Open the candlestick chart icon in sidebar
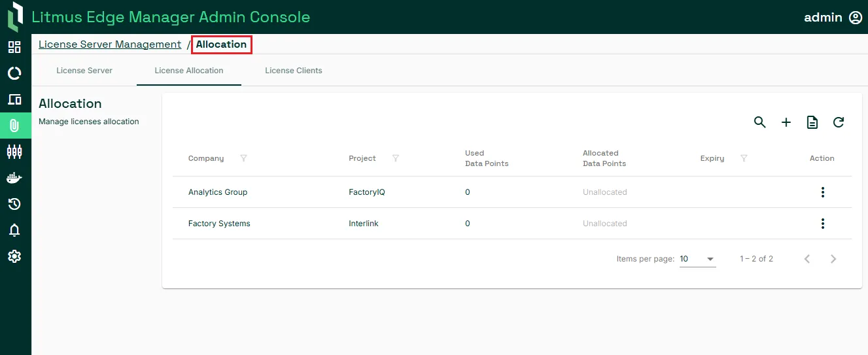Screen dimensions: 868x355 pyautogui.click(x=14, y=152)
